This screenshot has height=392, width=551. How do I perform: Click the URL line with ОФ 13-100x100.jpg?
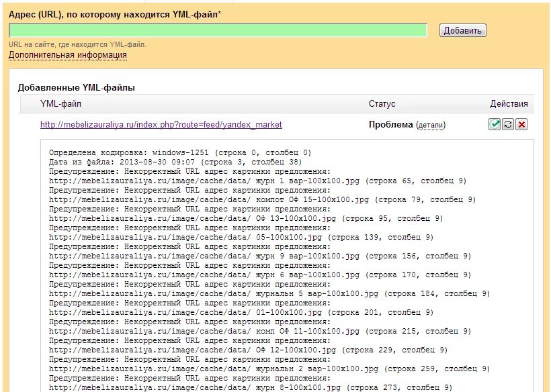click(246, 218)
